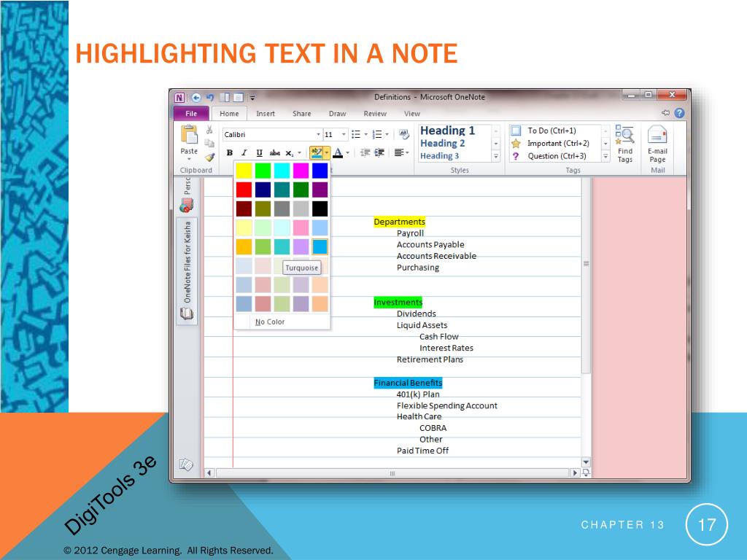Click the Cut scissors icon
The width and height of the screenshot is (747, 560).
click(209, 130)
